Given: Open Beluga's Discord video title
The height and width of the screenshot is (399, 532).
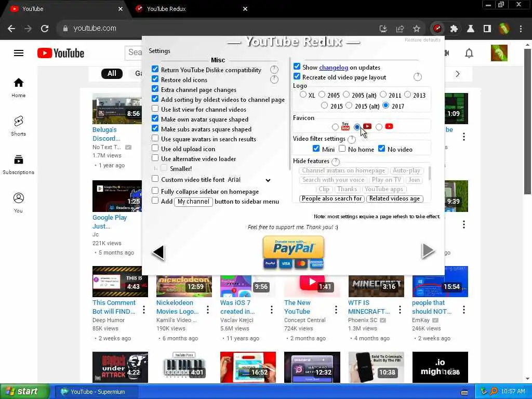Looking at the screenshot, I should pyautogui.click(x=106, y=134).
